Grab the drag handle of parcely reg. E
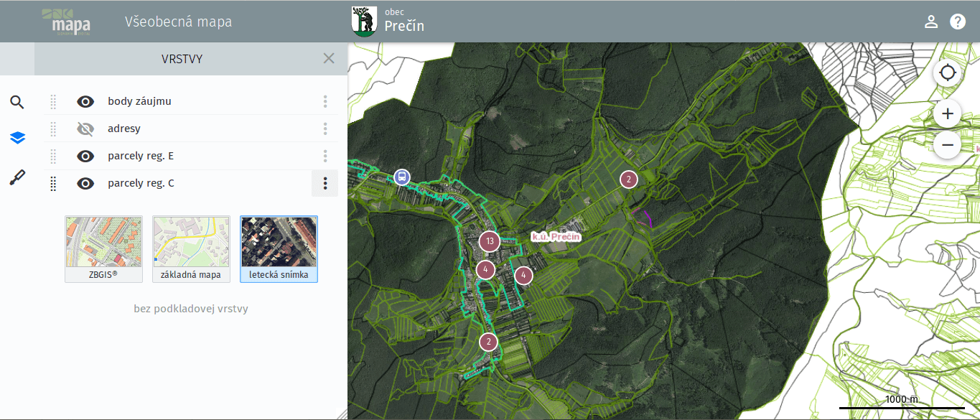 (x=53, y=156)
